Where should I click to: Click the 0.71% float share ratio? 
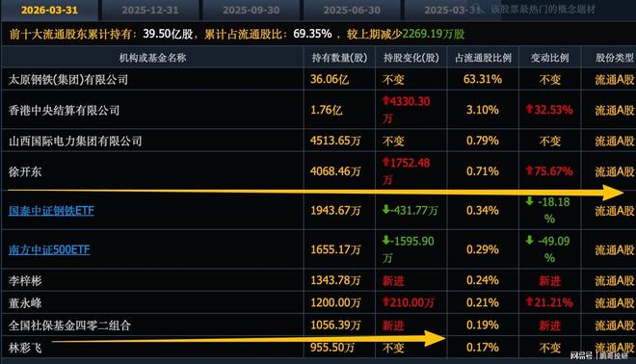(483, 171)
